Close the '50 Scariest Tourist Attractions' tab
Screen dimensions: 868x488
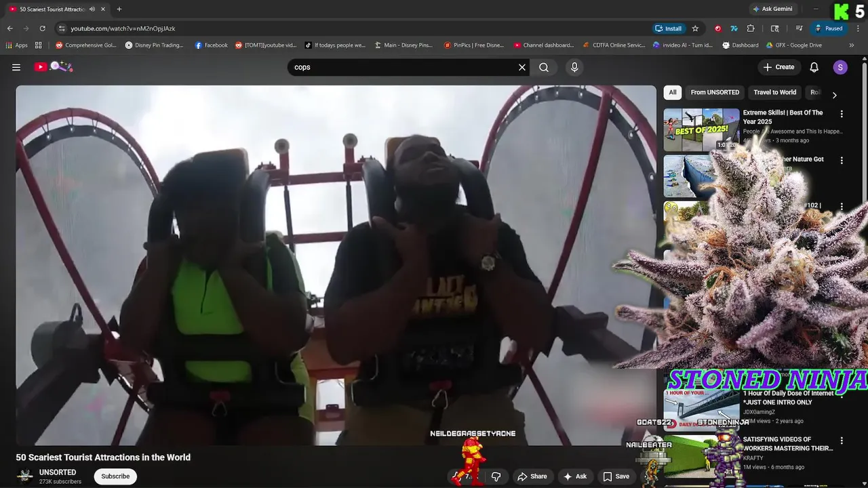pos(104,9)
